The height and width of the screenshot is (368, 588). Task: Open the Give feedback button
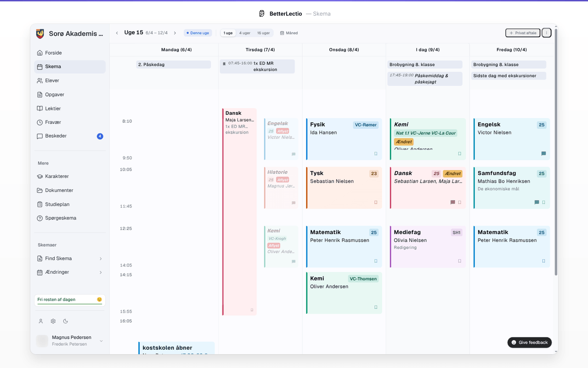tap(530, 342)
